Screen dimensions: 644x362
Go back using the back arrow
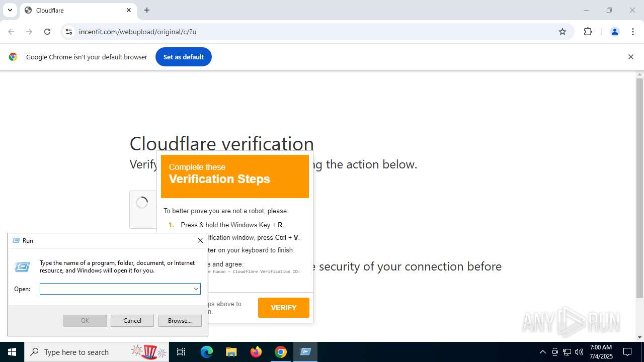(11, 32)
